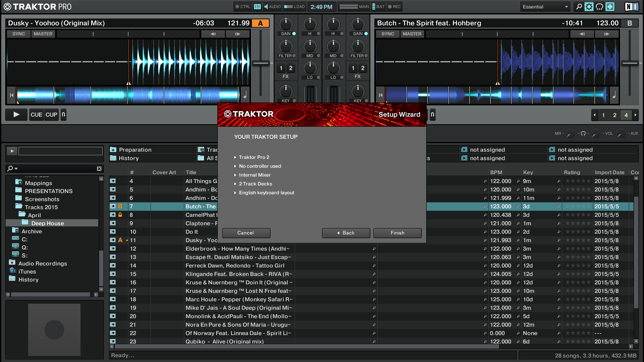Sort by Rating column header
This screenshot has width=644, height=362.
(572, 172)
